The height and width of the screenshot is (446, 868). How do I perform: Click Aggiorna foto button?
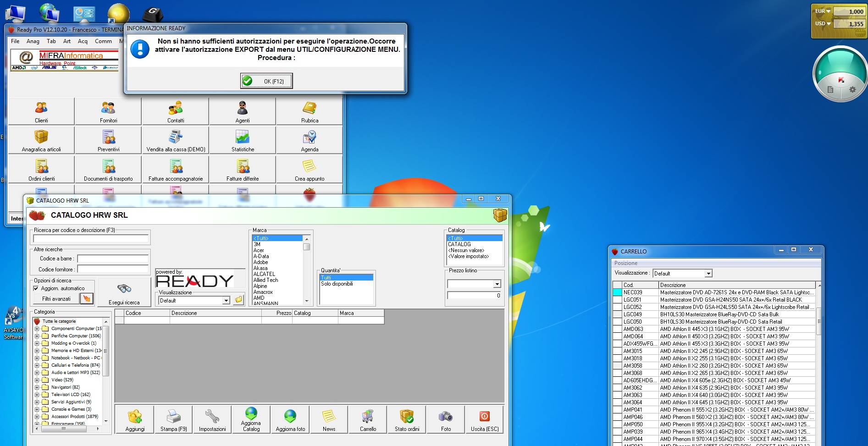(290, 420)
